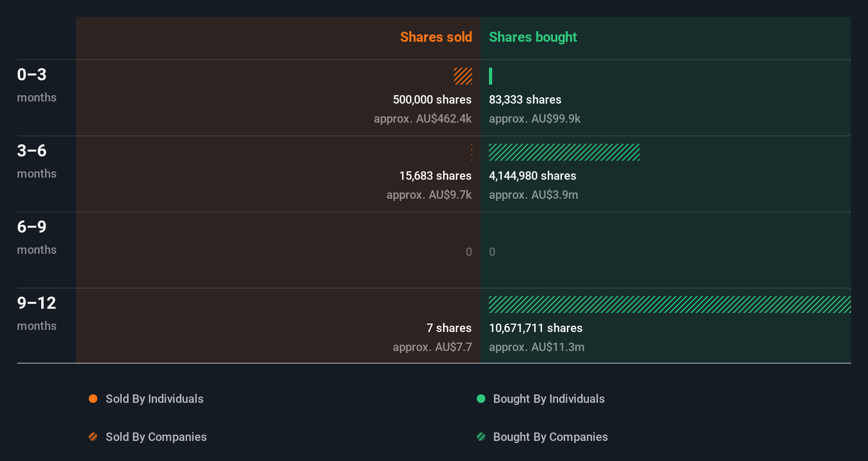868x461 pixels.
Task: Toggle the Bought By Companies legend label
Action: coord(550,437)
